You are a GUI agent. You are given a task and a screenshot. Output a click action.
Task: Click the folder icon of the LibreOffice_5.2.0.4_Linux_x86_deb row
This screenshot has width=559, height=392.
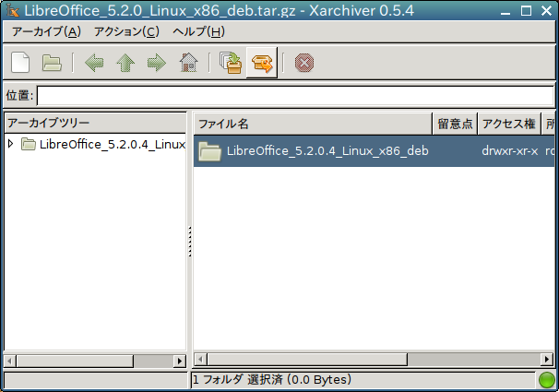209,151
